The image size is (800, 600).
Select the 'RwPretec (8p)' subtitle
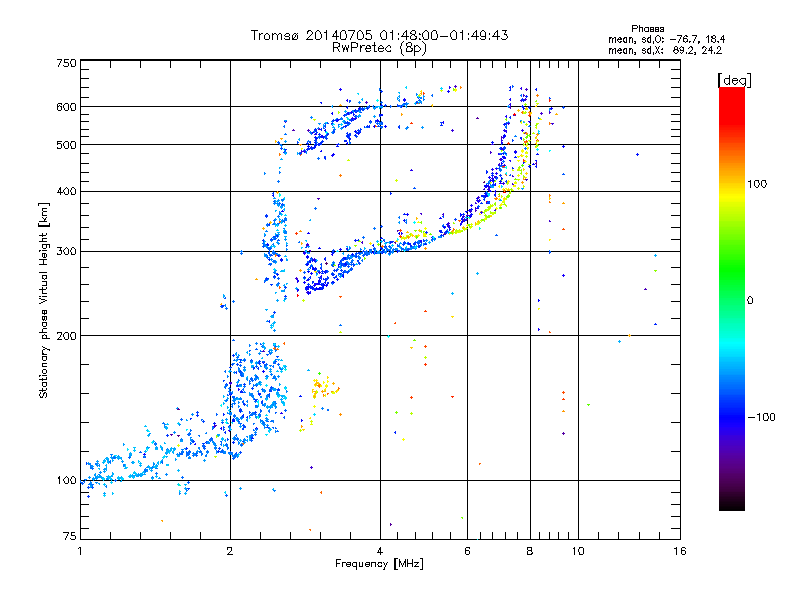pyautogui.click(x=379, y=48)
